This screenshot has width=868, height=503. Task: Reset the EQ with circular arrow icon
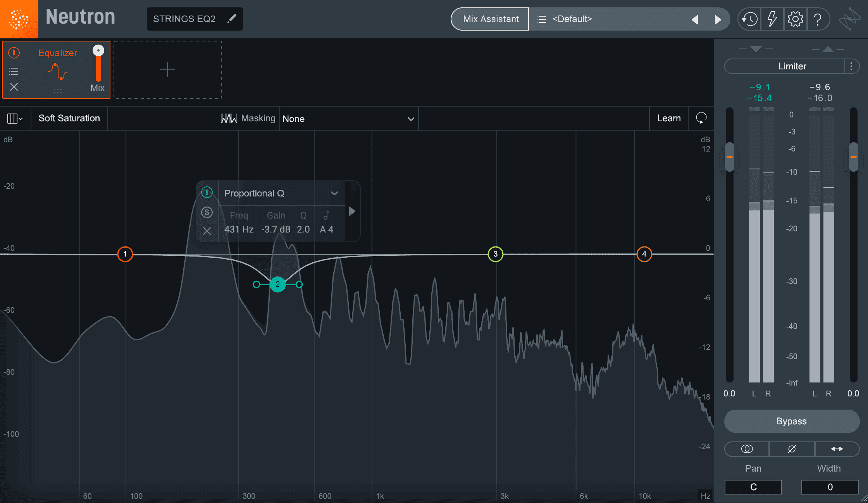(x=701, y=118)
